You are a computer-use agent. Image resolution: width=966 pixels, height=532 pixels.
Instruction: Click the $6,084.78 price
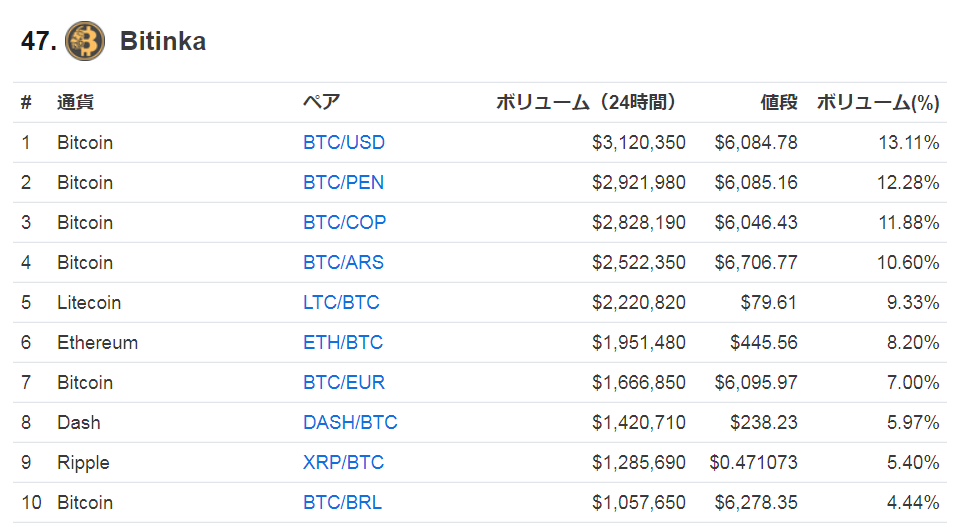(756, 142)
